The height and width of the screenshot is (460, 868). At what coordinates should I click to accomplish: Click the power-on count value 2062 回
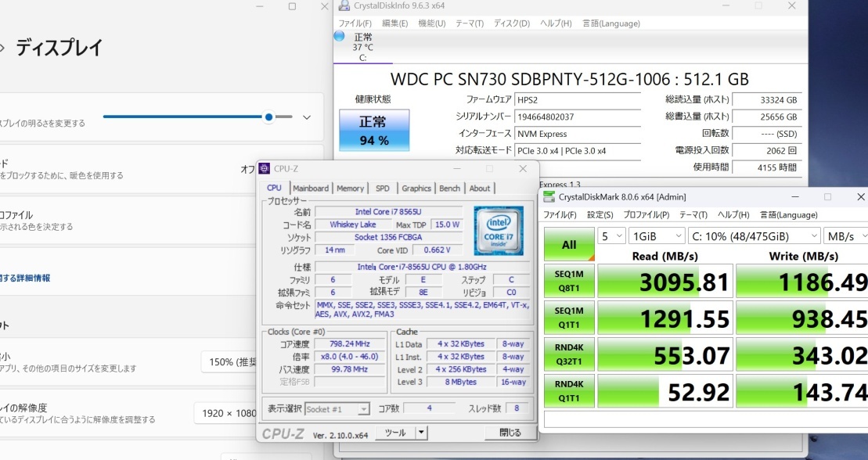pyautogui.click(x=767, y=150)
